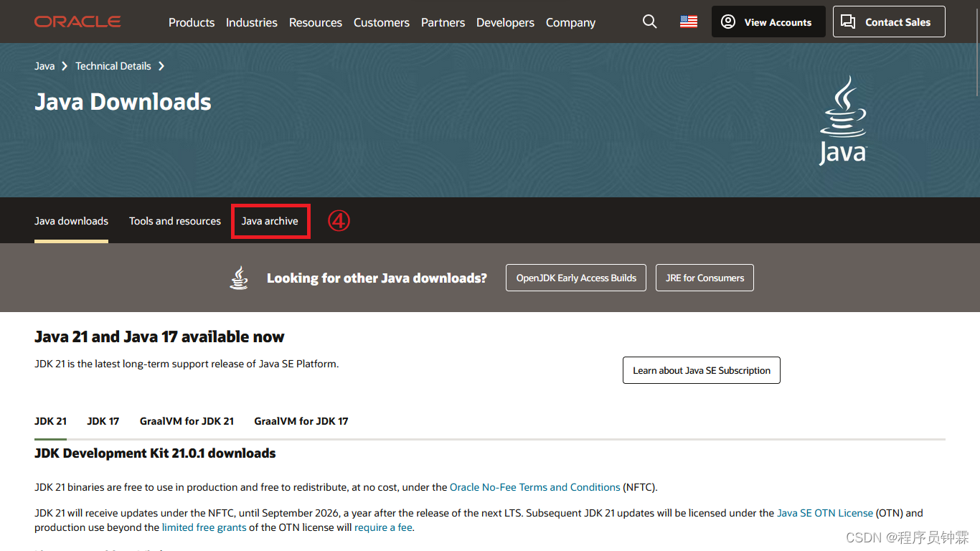The width and height of the screenshot is (980, 551).
Task: Open the search magnifier icon
Action: click(649, 22)
